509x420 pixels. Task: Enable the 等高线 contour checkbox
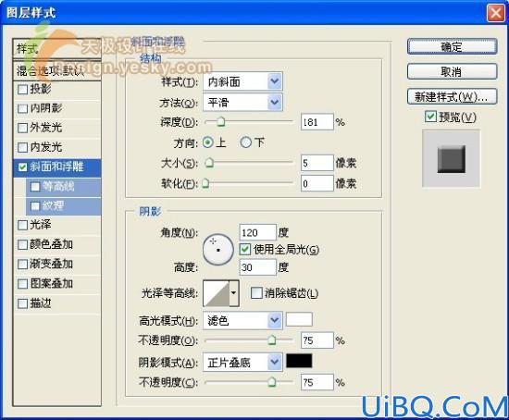(35, 187)
